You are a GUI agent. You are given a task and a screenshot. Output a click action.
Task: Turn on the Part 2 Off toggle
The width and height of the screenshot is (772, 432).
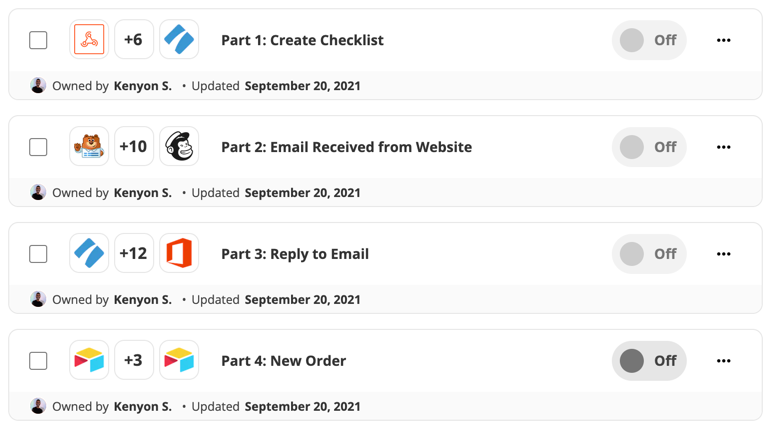(x=648, y=147)
